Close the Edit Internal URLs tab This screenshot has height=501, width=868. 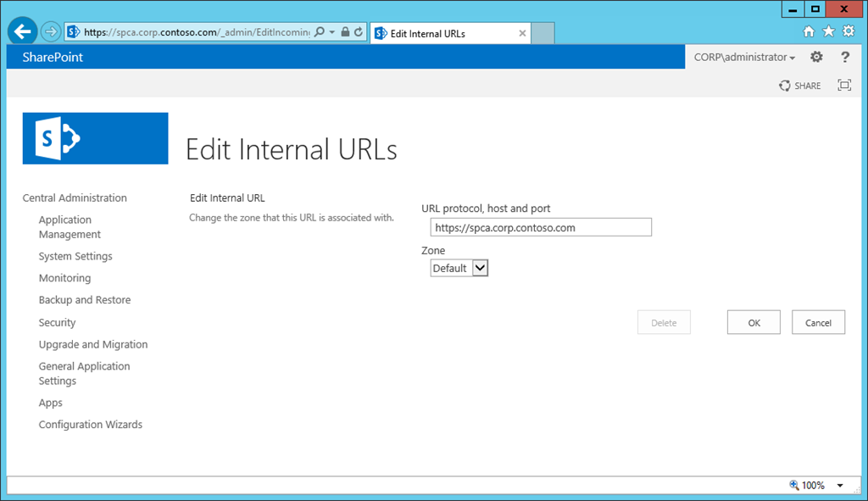click(522, 33)
